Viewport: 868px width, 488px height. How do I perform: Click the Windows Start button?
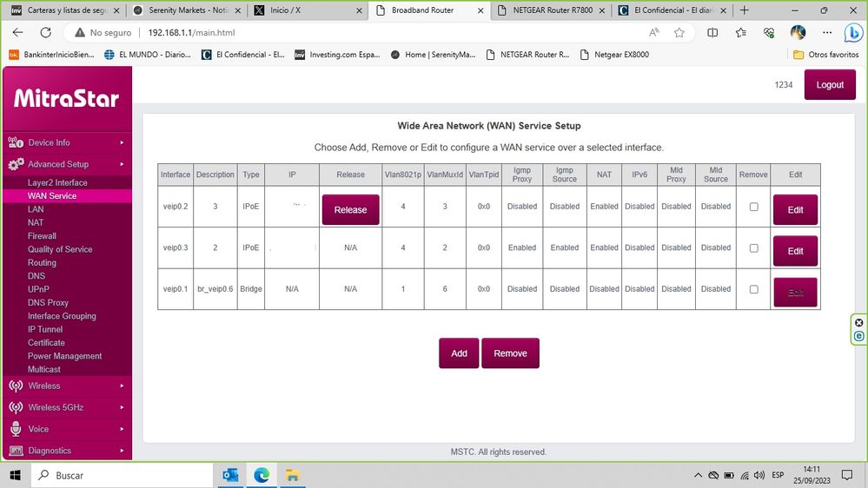15,475
